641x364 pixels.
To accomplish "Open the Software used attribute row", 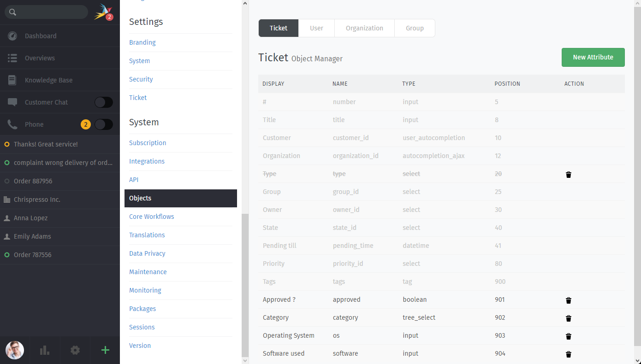I will pos(441,353).
